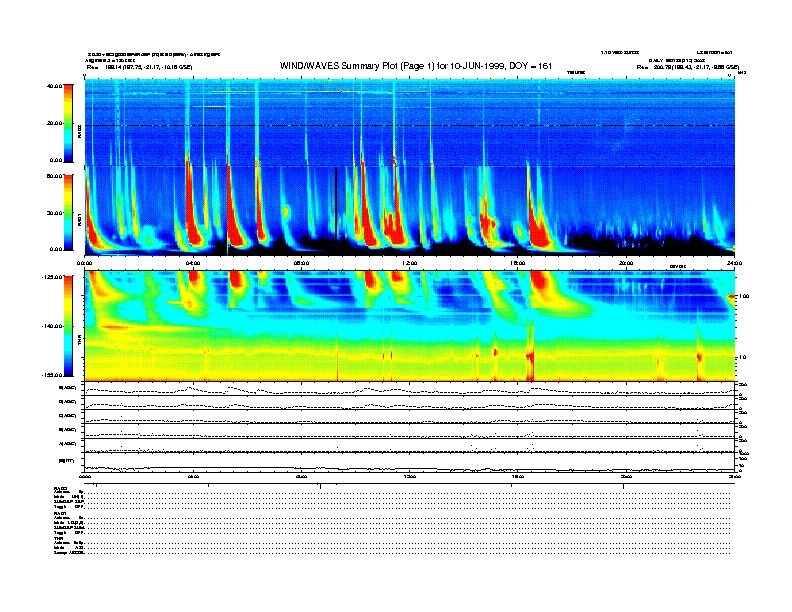Screen dimensions: 792x612
Task: Click the -125.00 value on TNR scale
Action: pos(52,277)
